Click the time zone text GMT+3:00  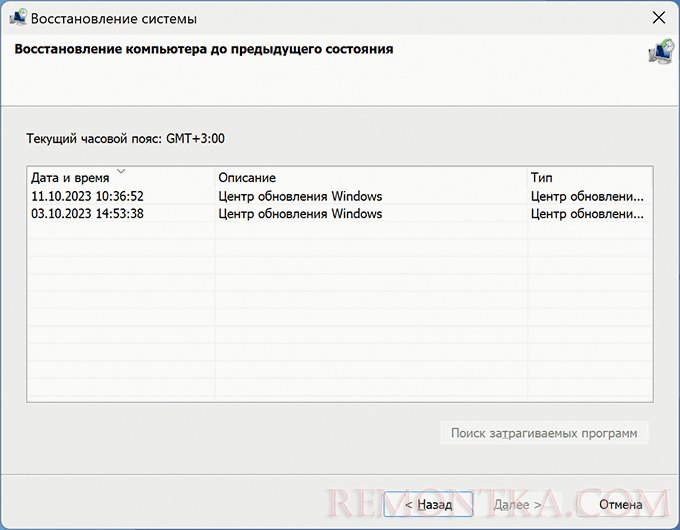coord(196,138)
